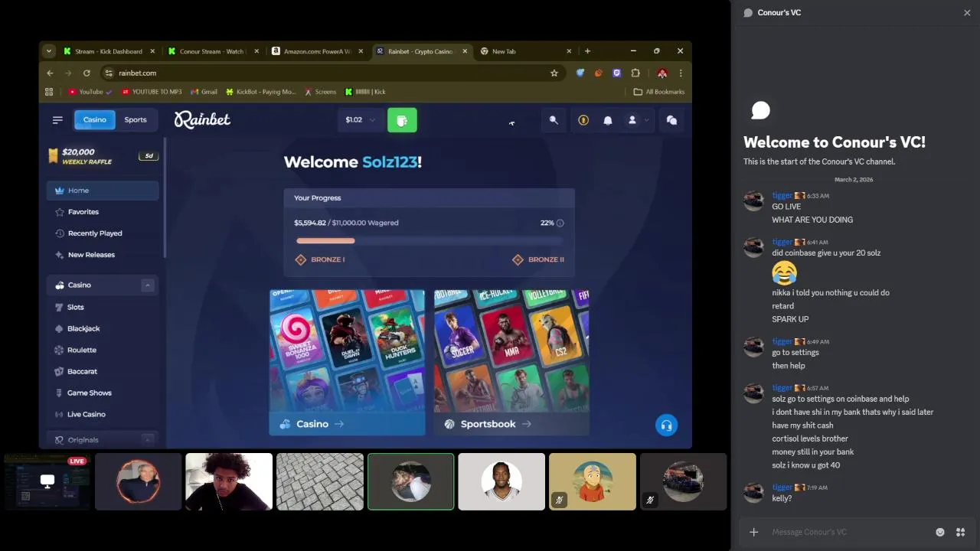View site information icon beside rainbet.com
Image resolution: width=980 pixels, height=551 pixels.
pyautogui.click(x=109, y=73)
